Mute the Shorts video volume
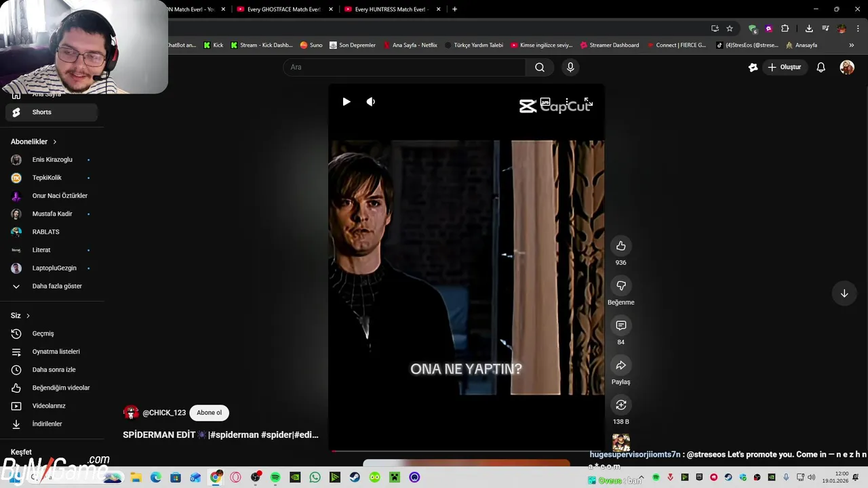This screenshot has height=488, width=868. 370,102
